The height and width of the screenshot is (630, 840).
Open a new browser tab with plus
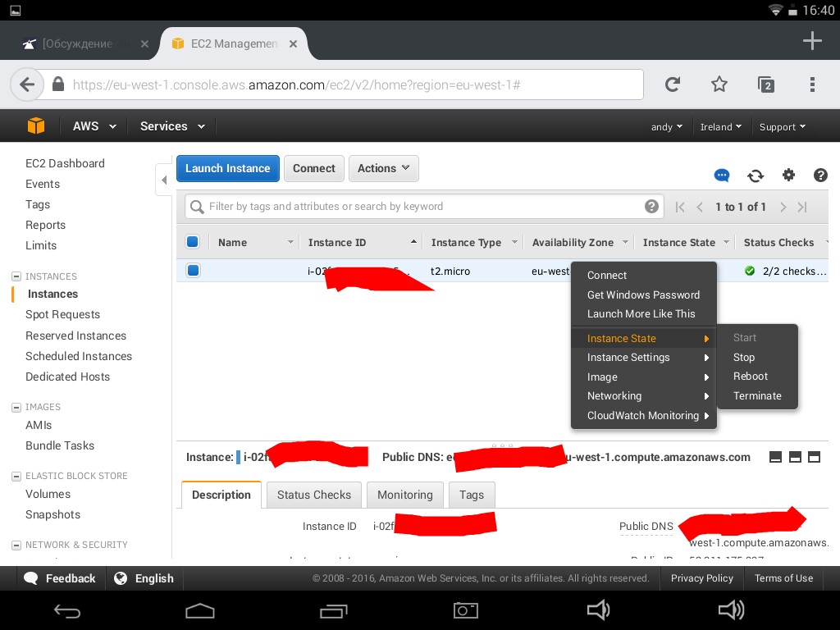[x=812, y=41]
